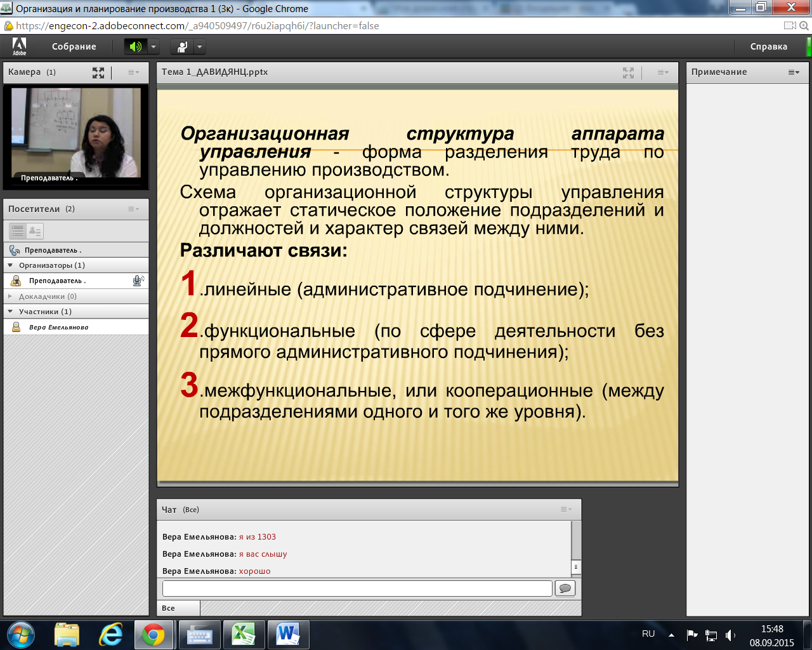Open Internet Explorer from the taskbar

(111, 634)
